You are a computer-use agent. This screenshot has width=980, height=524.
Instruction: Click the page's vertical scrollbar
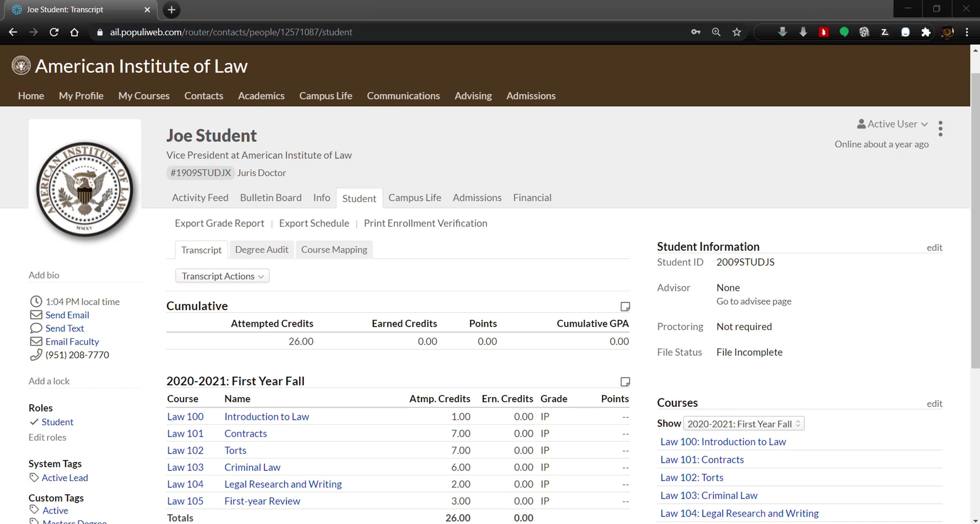(x=975, y=221)
